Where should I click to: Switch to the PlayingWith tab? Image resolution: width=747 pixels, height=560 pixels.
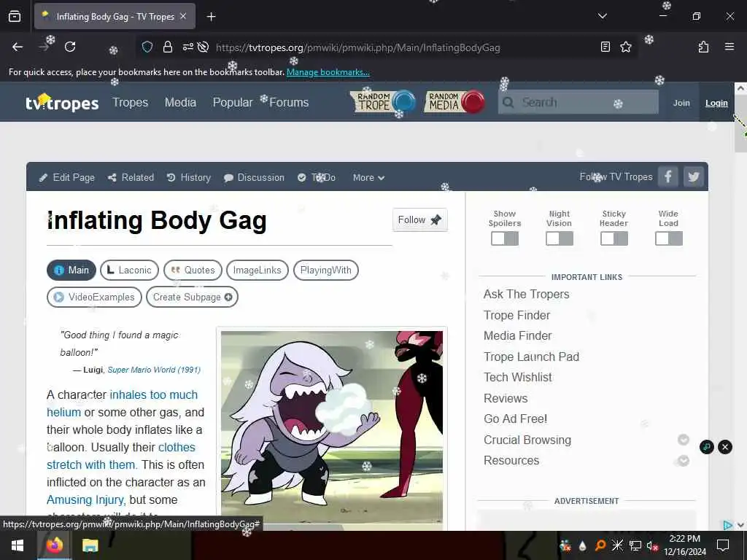click(326, 270)
